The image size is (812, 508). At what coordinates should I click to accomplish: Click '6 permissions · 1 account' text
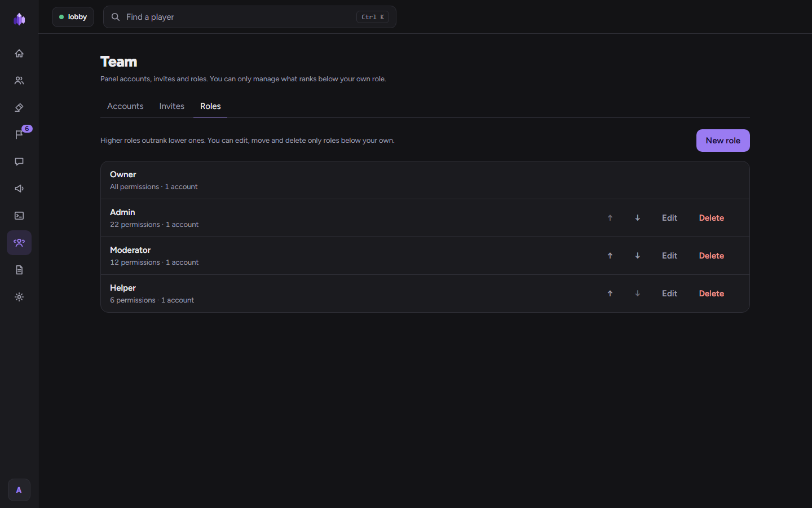tap(152, 300)
